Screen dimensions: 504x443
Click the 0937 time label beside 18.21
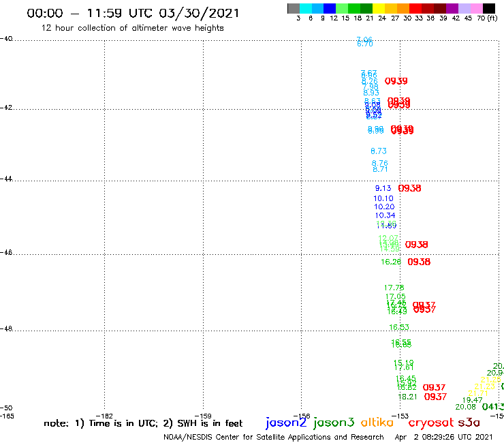point(435,397)
